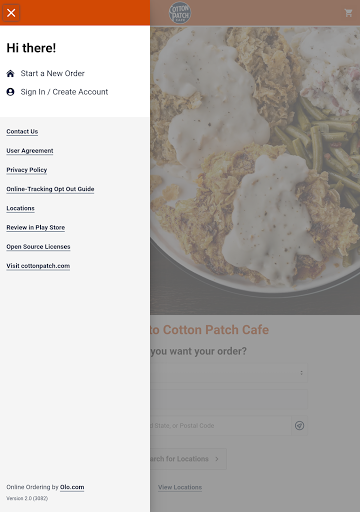This screenshot has width=360, height=512.
Task: Open the User Agreement link
Action: (x=30, y=151)
